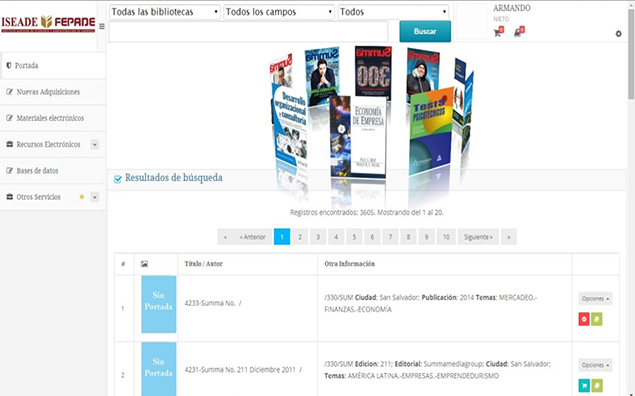Go to the Siguiente results page
The height and width of the screenshot is (396, 635).
(x=478, y=237)
